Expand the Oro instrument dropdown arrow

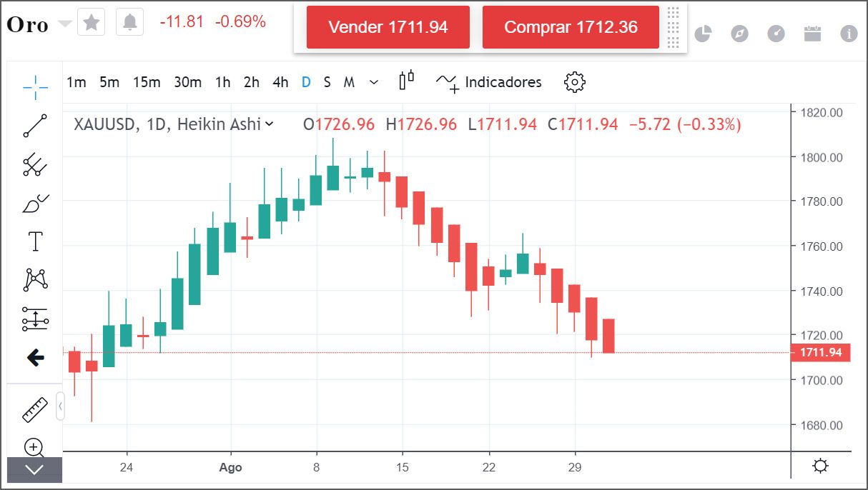click(x=65, y=24)
